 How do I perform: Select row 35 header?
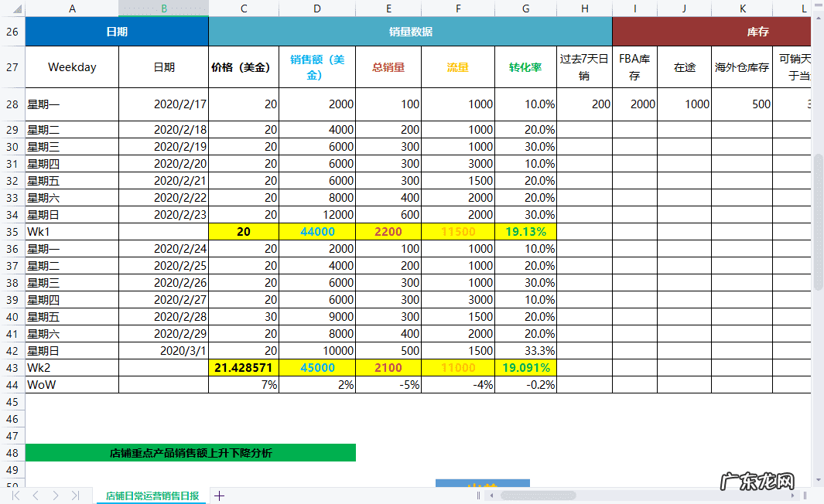12,231
